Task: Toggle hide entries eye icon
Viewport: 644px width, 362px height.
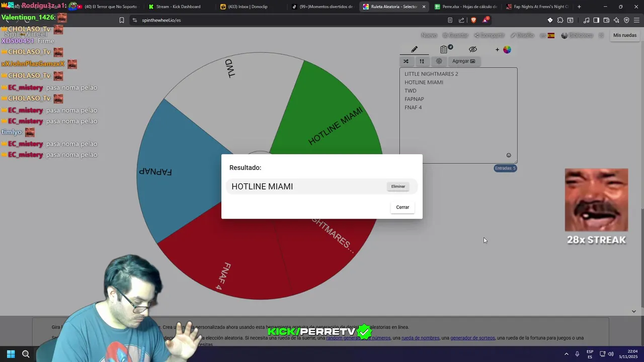Action: (473, 49)
